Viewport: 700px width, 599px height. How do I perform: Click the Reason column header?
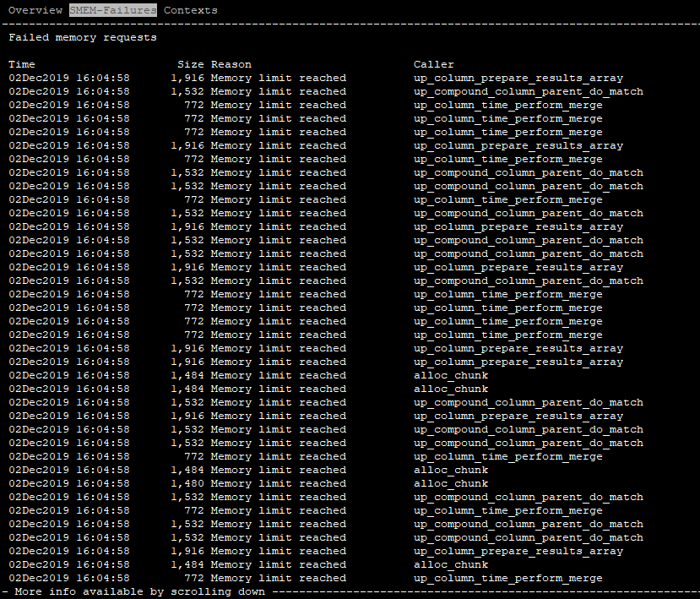pos(231,64)
